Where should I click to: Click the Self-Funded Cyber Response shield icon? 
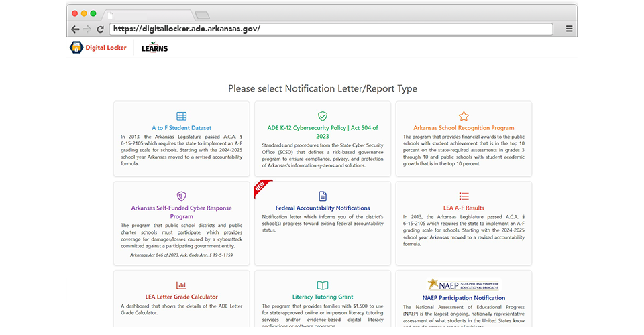181,196
